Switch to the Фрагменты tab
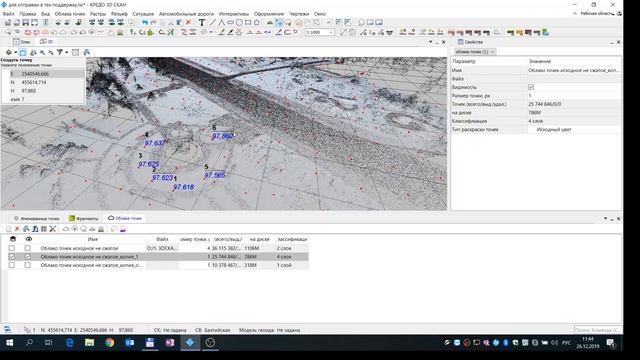 [x=84, y=218]
